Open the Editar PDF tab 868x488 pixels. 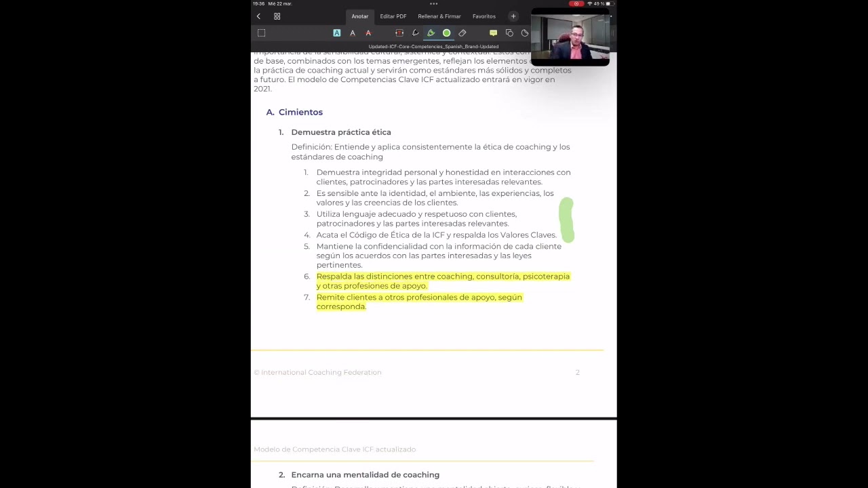pos(393,16)
